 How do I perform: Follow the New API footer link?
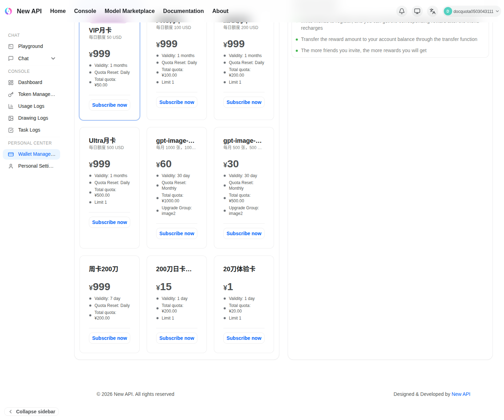coord(461,394)
